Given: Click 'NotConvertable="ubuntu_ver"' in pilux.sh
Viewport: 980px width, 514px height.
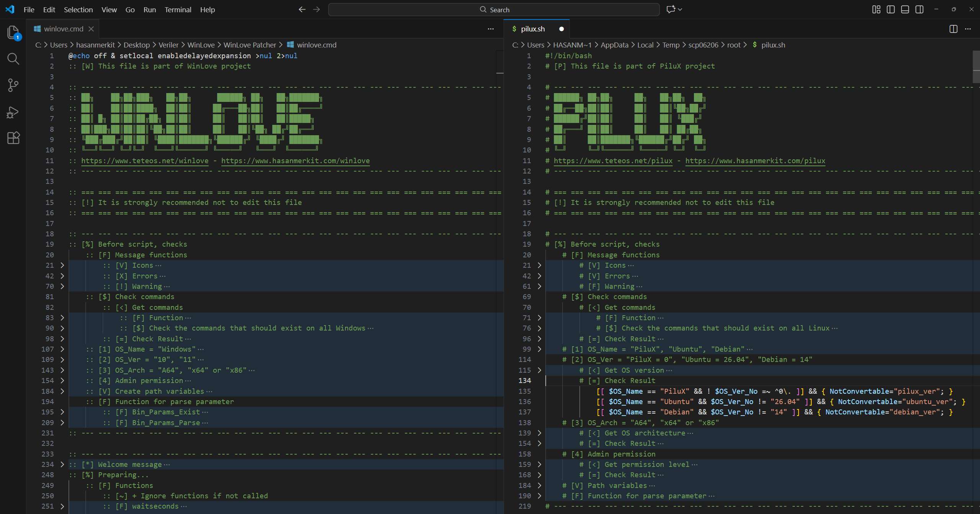Looking at the screenshot, I should click(895, 402).
